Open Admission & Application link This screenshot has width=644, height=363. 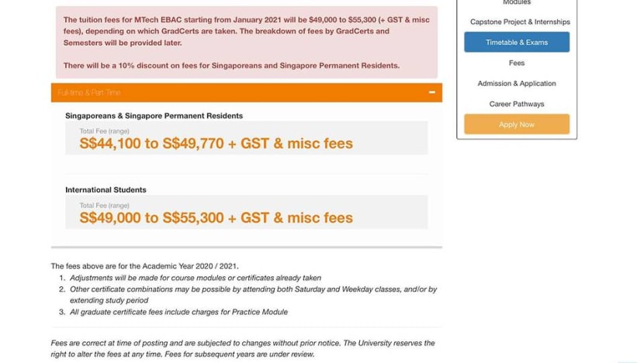[517, 83]
